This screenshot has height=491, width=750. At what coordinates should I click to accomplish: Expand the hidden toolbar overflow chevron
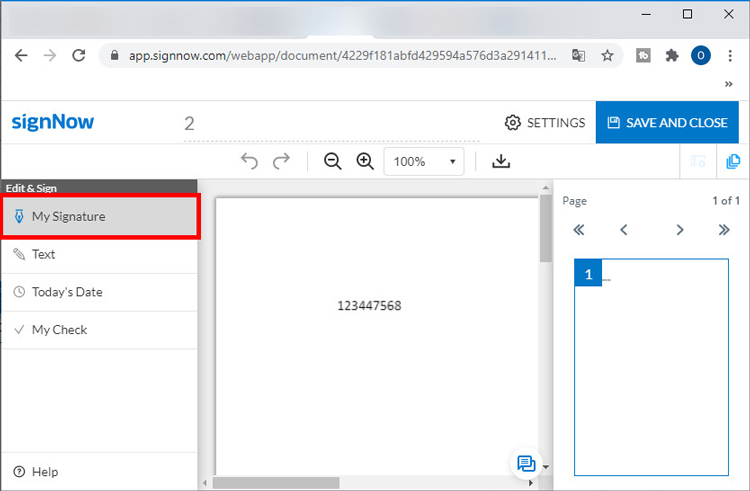point(729,85)
